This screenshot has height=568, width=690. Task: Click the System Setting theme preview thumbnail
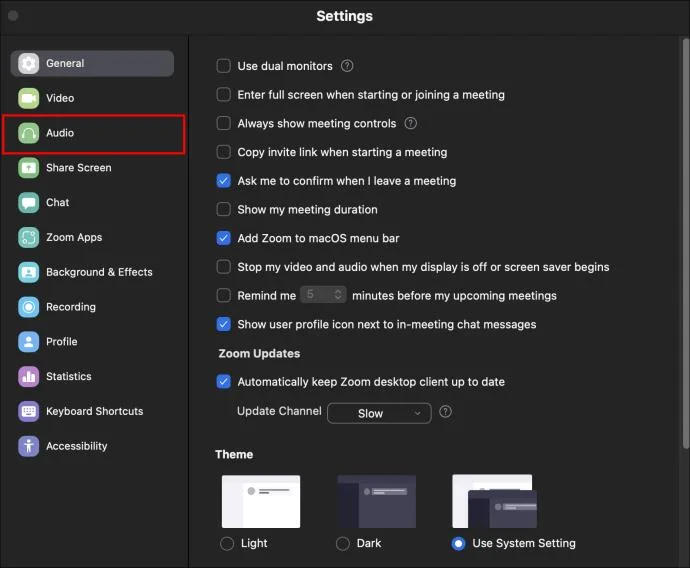pyautogui.click(x=495, y=501)
